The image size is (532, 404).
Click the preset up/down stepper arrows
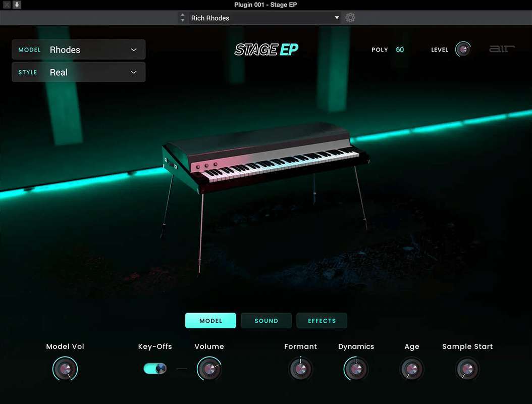[x=182, y=18]
